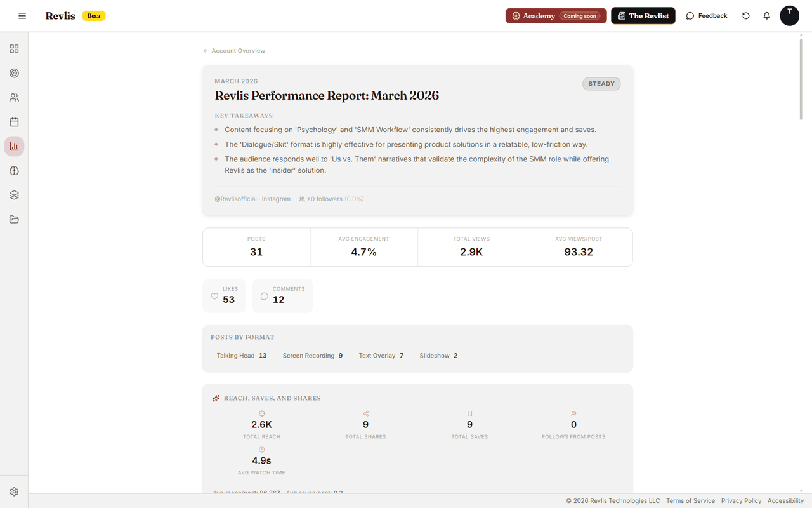Click the Total Saves bookmark icon

(469, 413)
